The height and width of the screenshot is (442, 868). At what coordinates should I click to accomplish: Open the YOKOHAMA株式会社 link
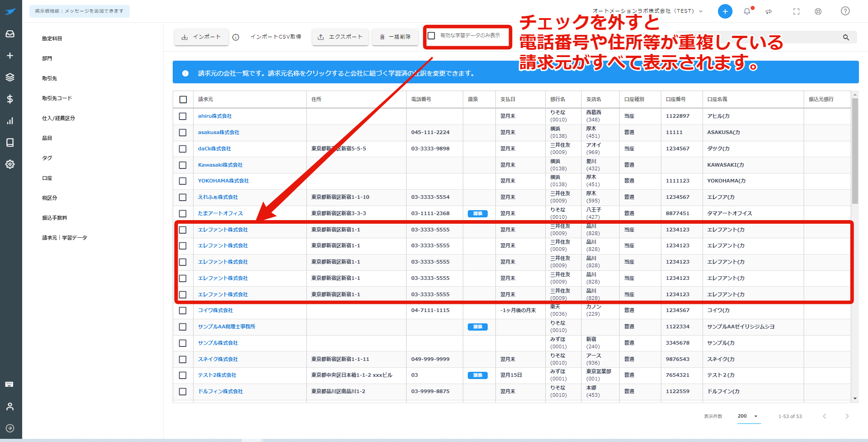click(223, 181)
